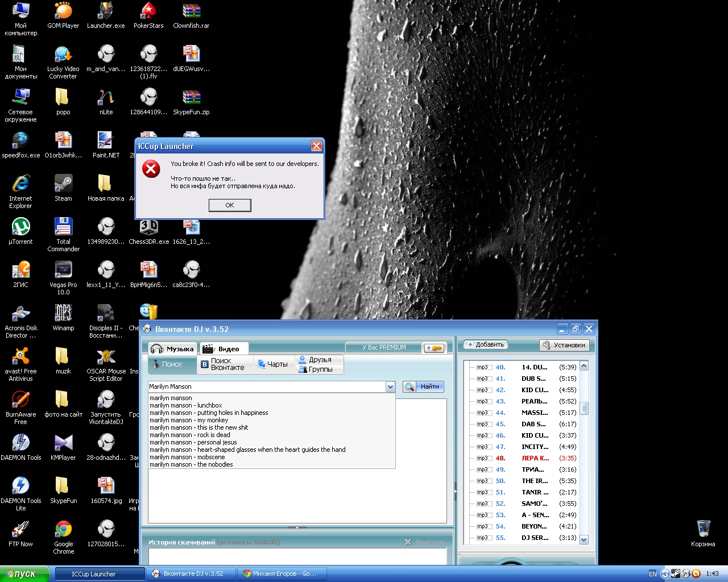Open the Корзина recycle bin

click(x=703, y=534)
